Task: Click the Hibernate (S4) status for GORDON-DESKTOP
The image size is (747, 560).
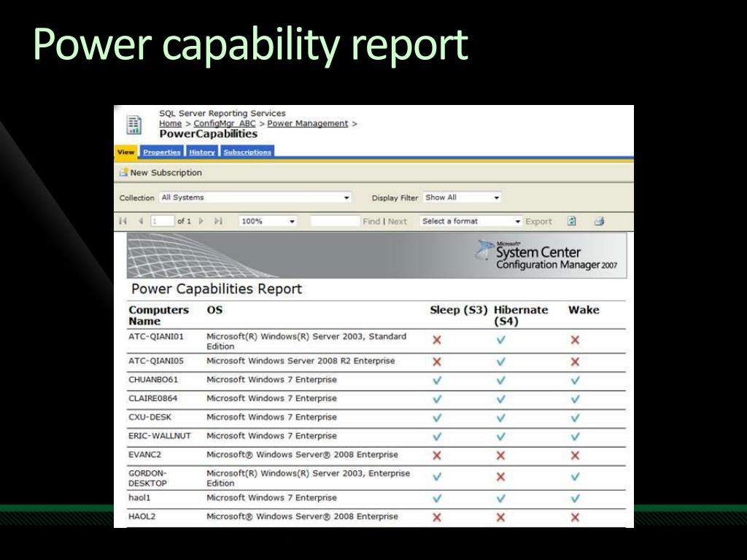Action: (500, 477)
